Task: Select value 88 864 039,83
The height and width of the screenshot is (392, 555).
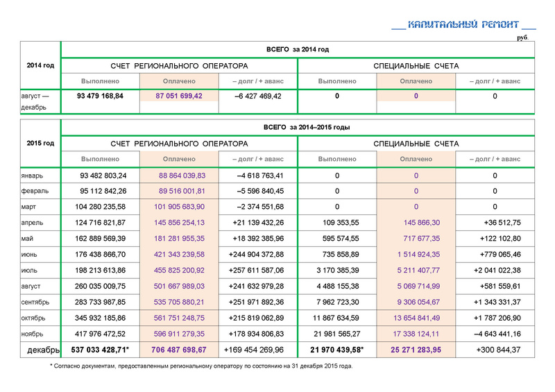Action: click(182, 176)
